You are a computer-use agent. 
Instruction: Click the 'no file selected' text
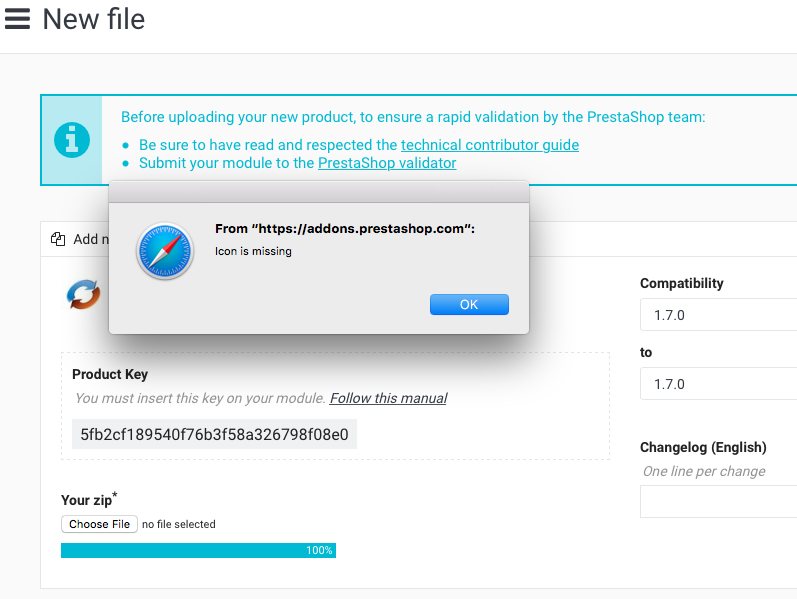[x=178, y=524]
